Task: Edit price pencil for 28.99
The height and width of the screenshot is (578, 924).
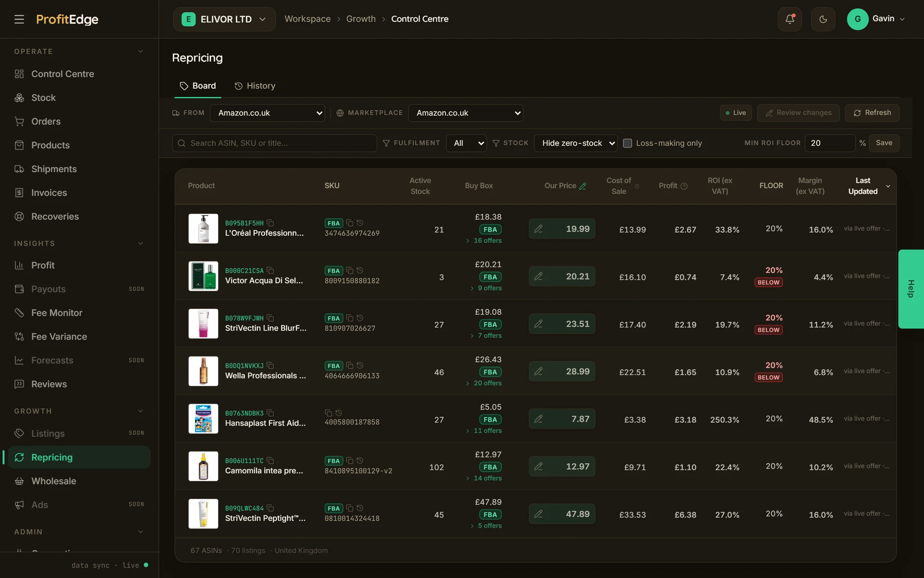Action: pyautogui.click(x=538, y=372)
